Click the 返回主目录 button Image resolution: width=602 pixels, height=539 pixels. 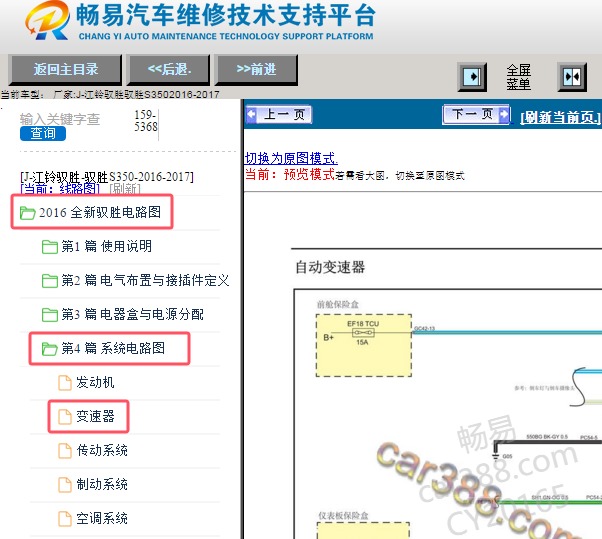[x=65, y=69]
